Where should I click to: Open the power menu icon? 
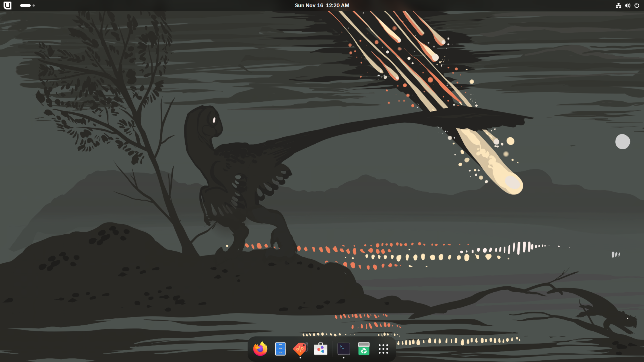coord(637,5)
